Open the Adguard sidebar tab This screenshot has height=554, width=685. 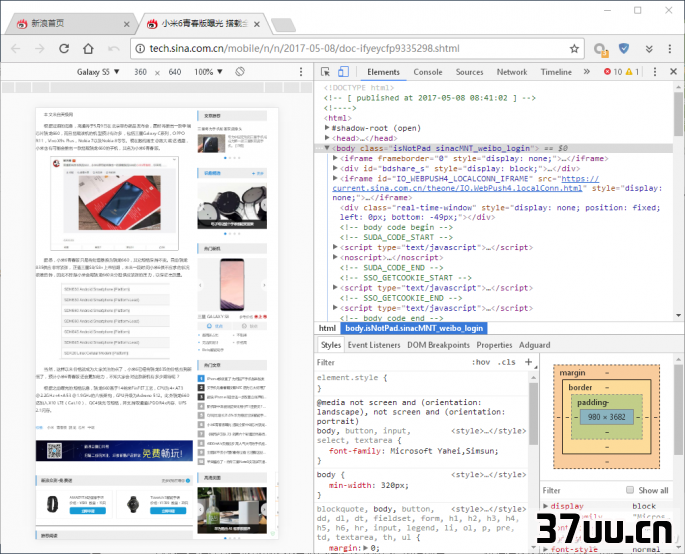(x=534, y=345)
